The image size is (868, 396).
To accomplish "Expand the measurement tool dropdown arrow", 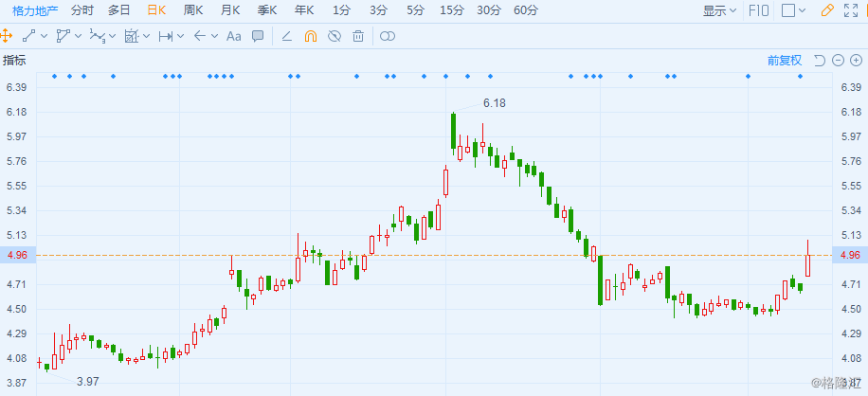I will (147, 37).
